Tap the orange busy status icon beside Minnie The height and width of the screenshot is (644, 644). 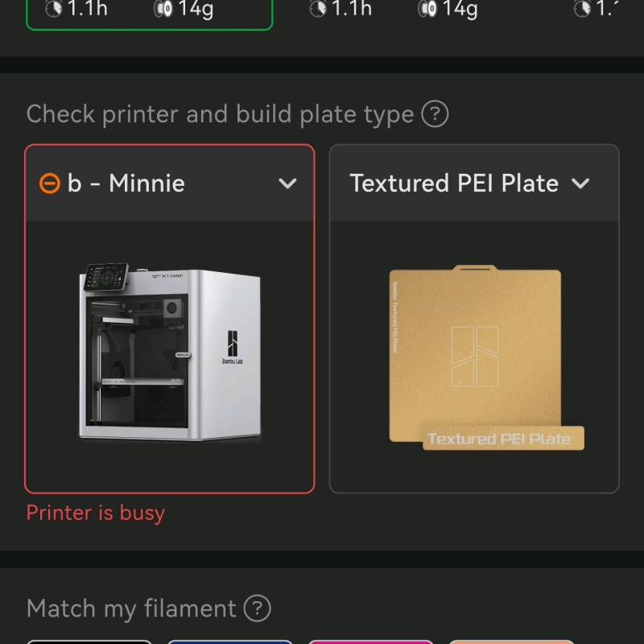(x=49, y=184)
